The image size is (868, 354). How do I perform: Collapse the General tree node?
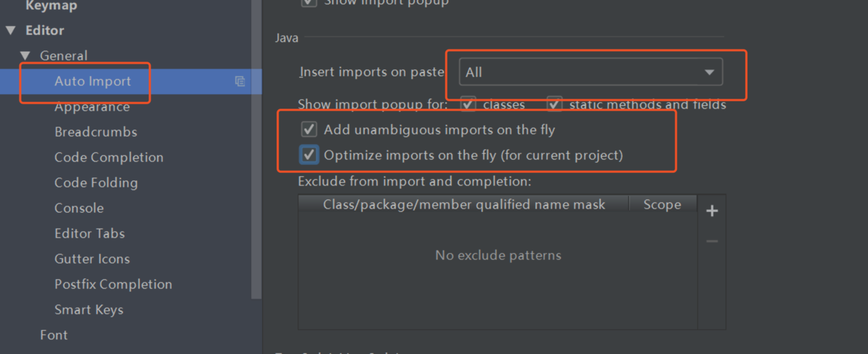coord(25,56)
